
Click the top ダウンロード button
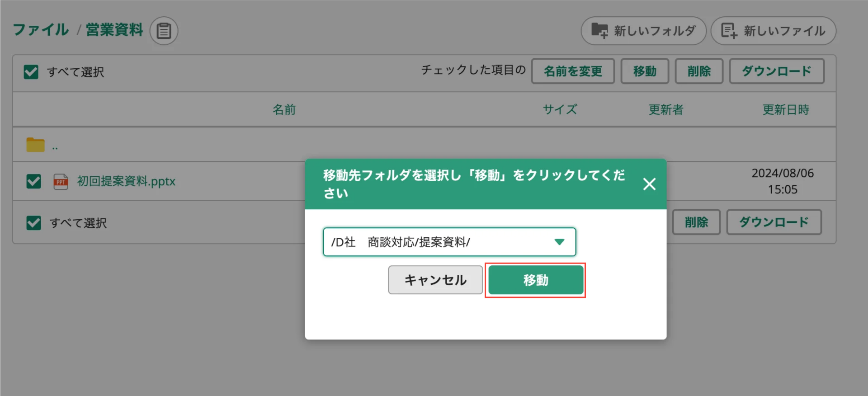pos(777,71)
